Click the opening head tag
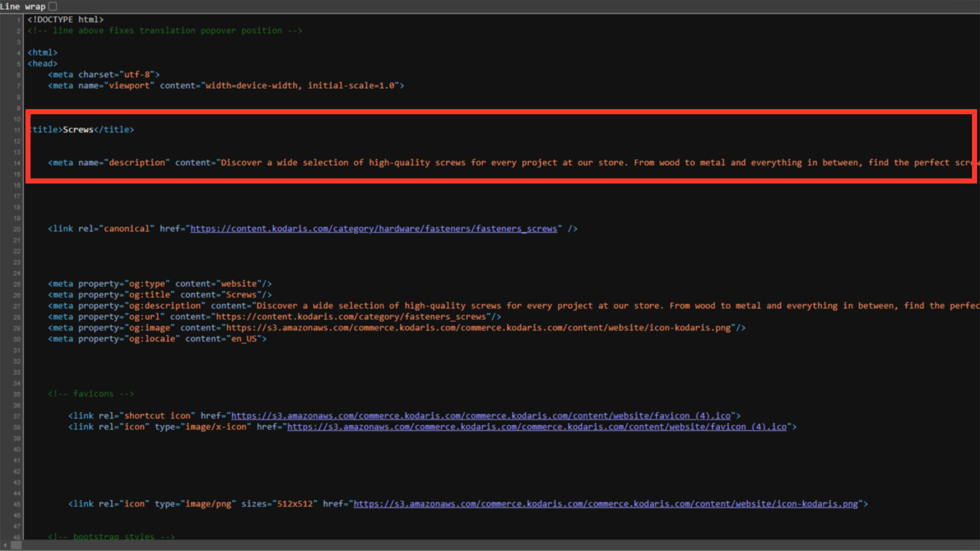The width and height of the screenshot is (980, 551). pos(42,64)
